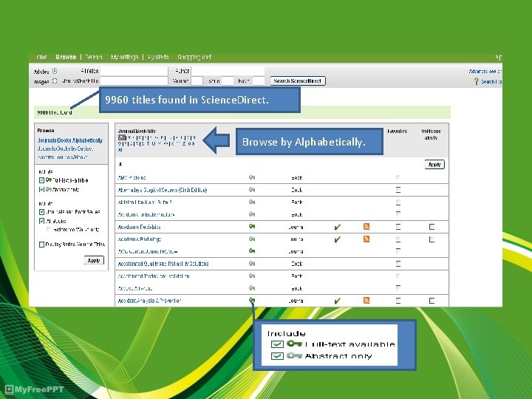Viewport: 532px width, 399px height.
Task: Click into the Issue input field
Action: coord(228,81)
